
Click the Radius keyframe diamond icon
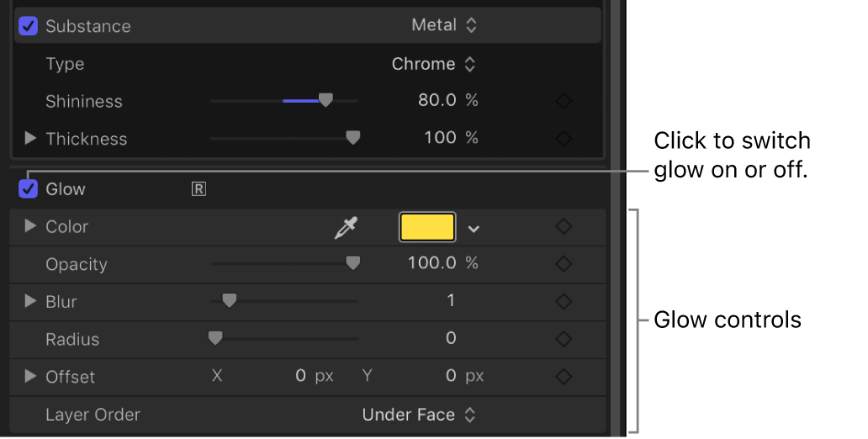[x=564, y=339]
